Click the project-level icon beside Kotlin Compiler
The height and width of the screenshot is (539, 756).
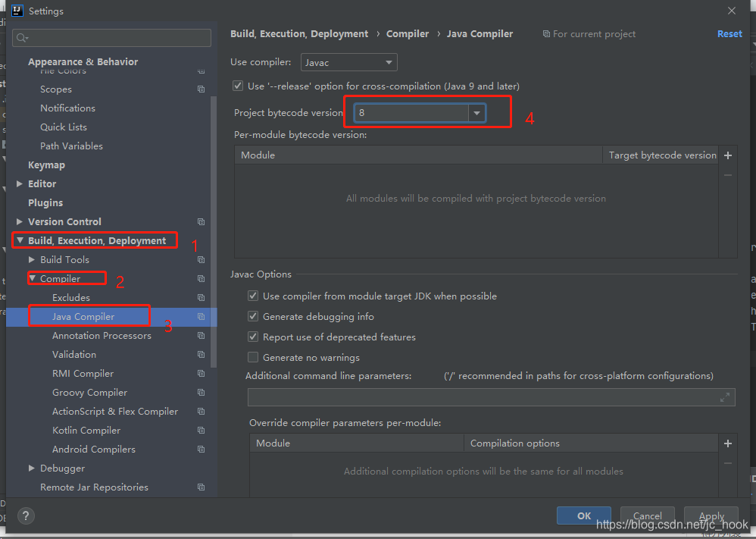(201, 430)
